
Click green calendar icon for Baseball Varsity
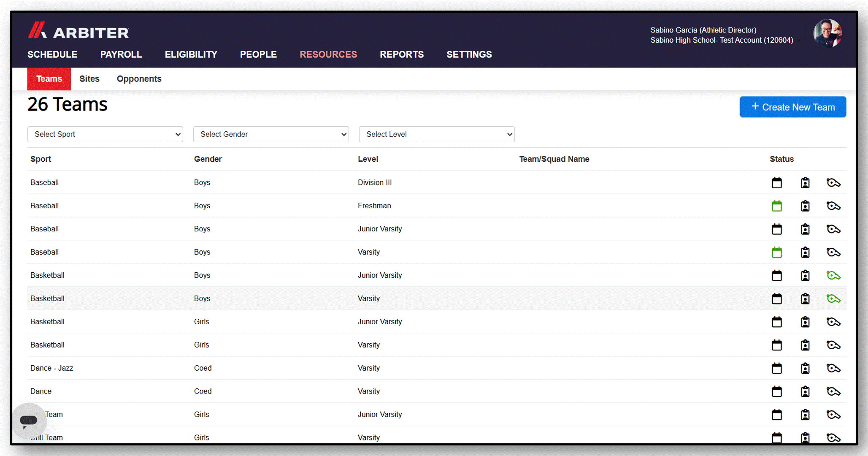[776, 252]
